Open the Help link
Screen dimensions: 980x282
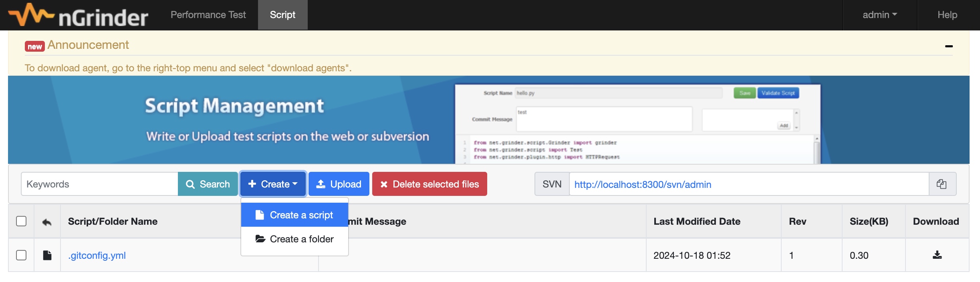pyautogui.click(x=947, y=15)
